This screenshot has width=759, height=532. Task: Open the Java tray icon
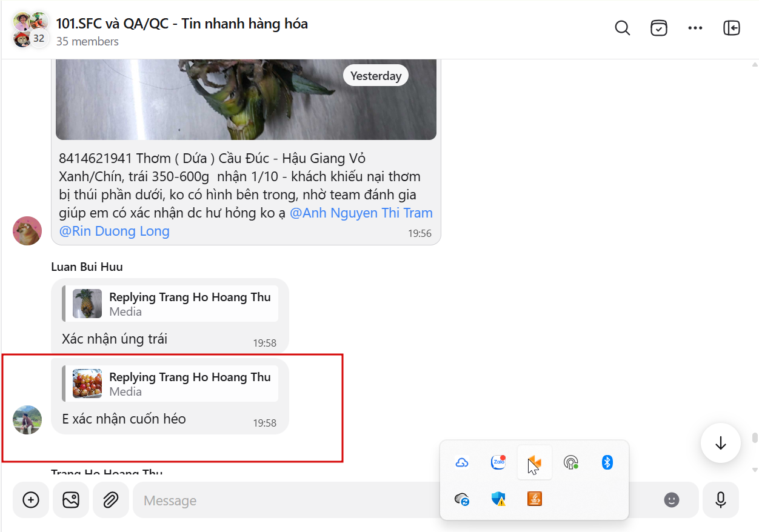pos(535,499)
